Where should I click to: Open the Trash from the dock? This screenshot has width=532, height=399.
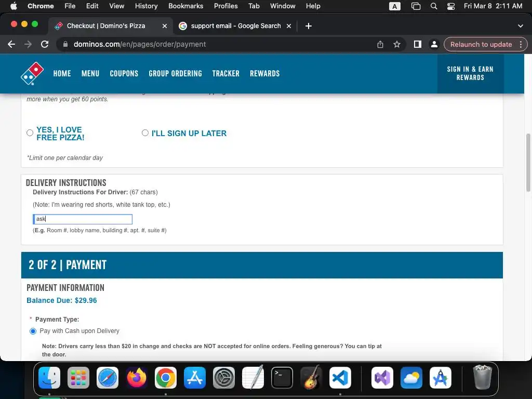coord(482,377)
